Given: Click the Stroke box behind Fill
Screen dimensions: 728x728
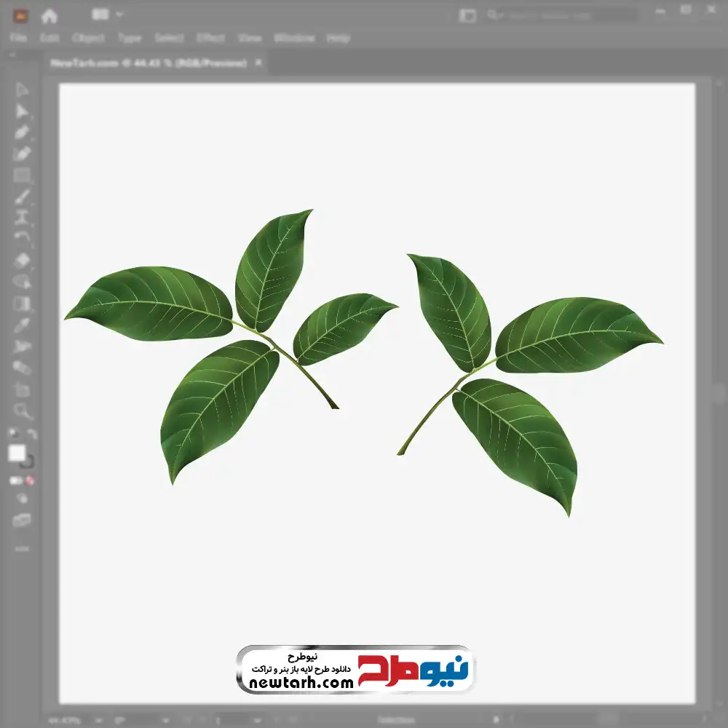Looking at the screenshot, I should [28, 462].
